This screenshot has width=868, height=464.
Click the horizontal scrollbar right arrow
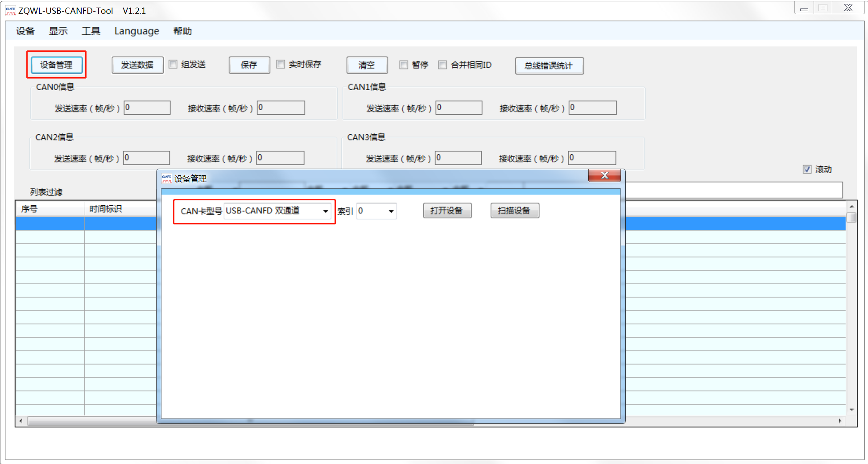click(x=840, y=421)
